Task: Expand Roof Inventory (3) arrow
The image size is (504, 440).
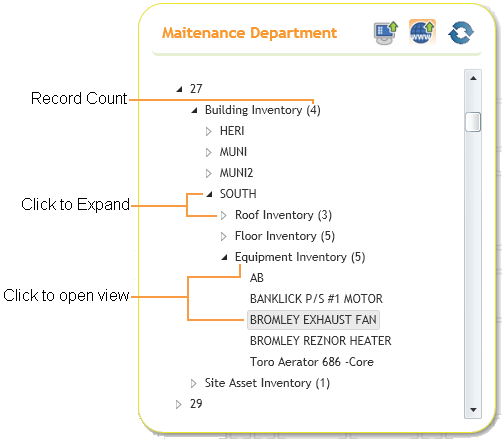Action: [224, 215]
